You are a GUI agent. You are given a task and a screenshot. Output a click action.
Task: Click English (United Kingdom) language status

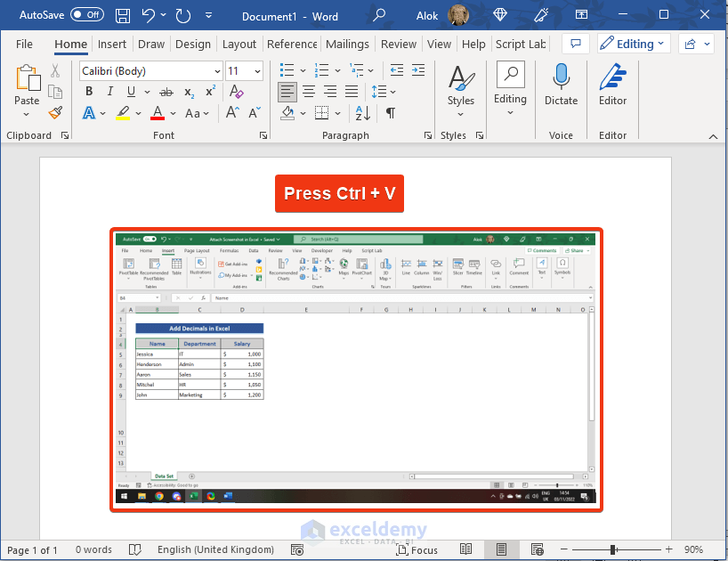215,549
